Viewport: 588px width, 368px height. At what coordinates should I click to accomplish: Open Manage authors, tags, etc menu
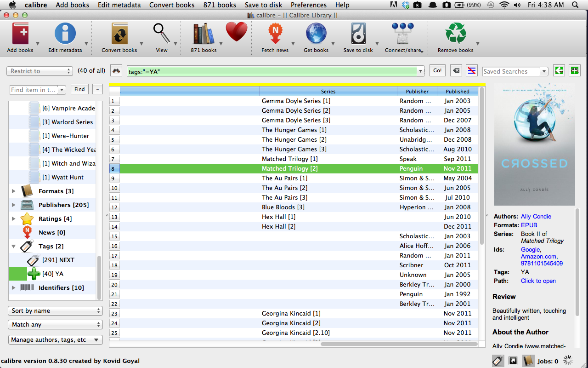(x=55, y=339)
